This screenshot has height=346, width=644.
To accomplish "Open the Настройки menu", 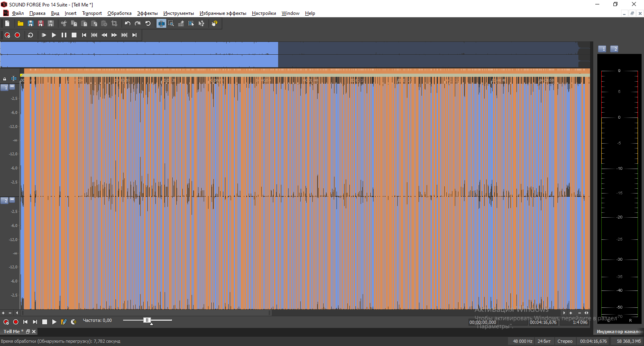I will coord(264,13).
